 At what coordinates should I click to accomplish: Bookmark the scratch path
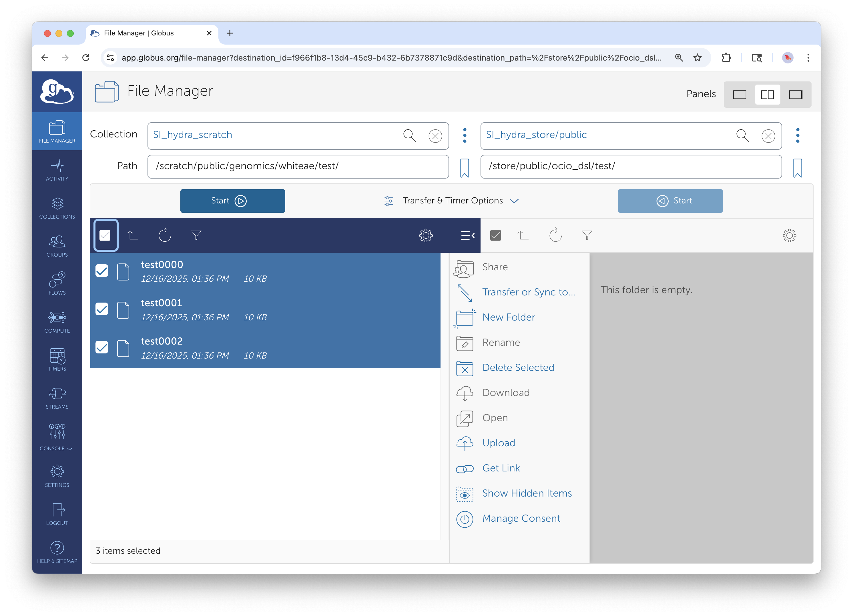(x=465, y=167)
